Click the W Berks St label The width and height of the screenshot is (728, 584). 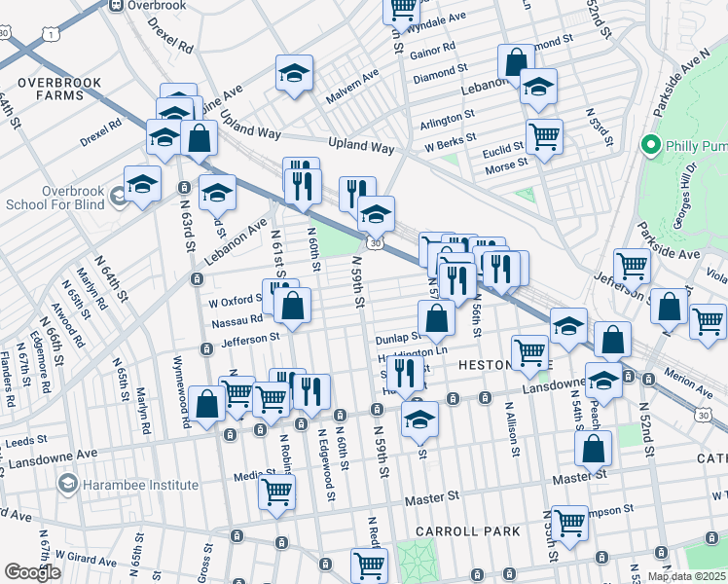click(450, 142)
